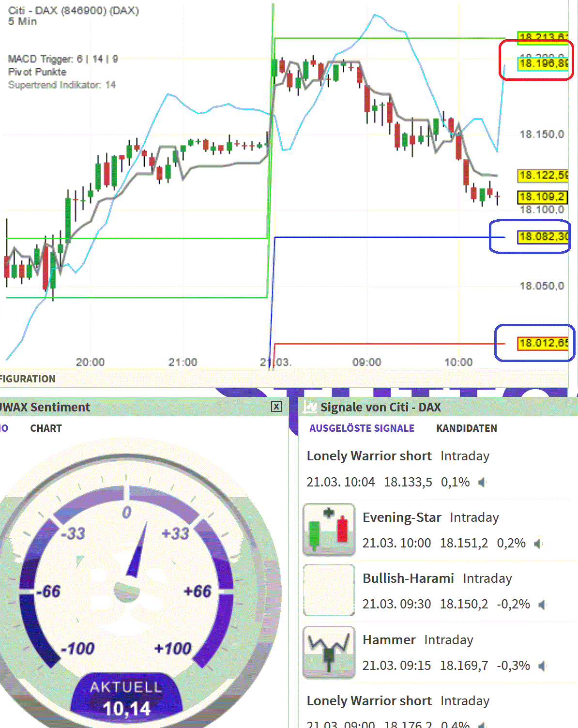Click the Hammer candlestick pattern icon
This screenshot has height=728, width=578.
coord(328,652)
